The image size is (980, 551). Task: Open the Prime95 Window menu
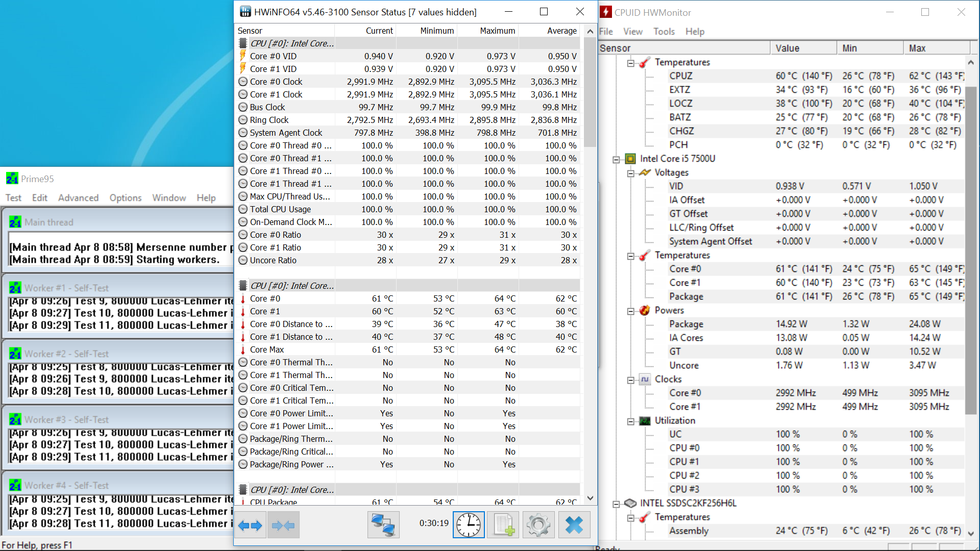pyautogui.click(x=169, y=197)
